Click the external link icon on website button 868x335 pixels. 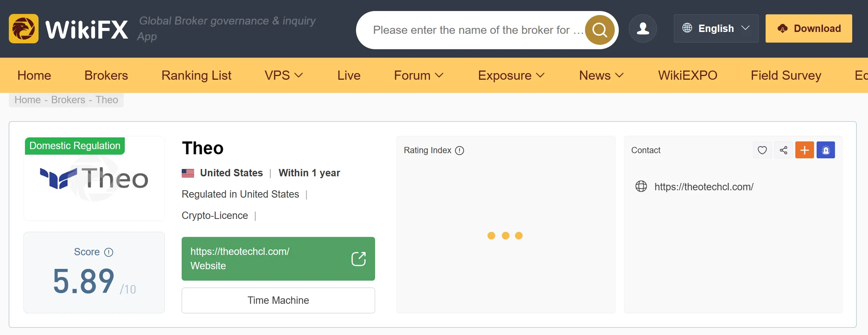(x=359, y=259)
